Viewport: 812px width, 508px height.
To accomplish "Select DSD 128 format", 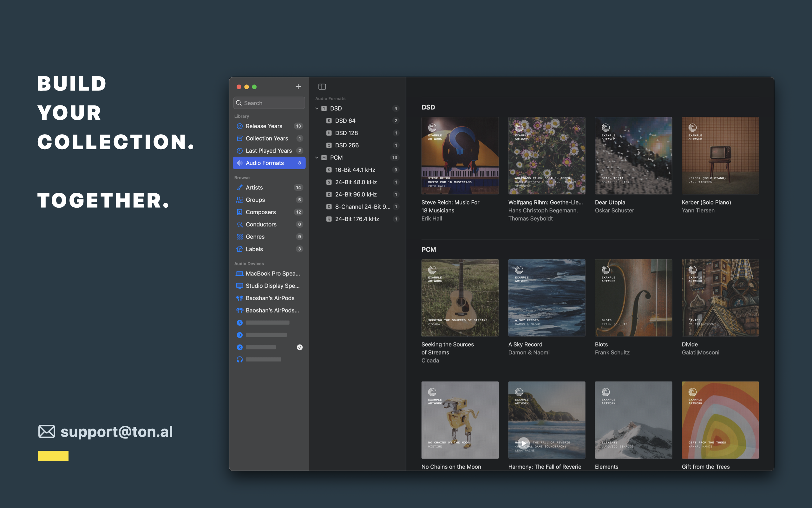I will pyautogui.click(x=358, y=133).
